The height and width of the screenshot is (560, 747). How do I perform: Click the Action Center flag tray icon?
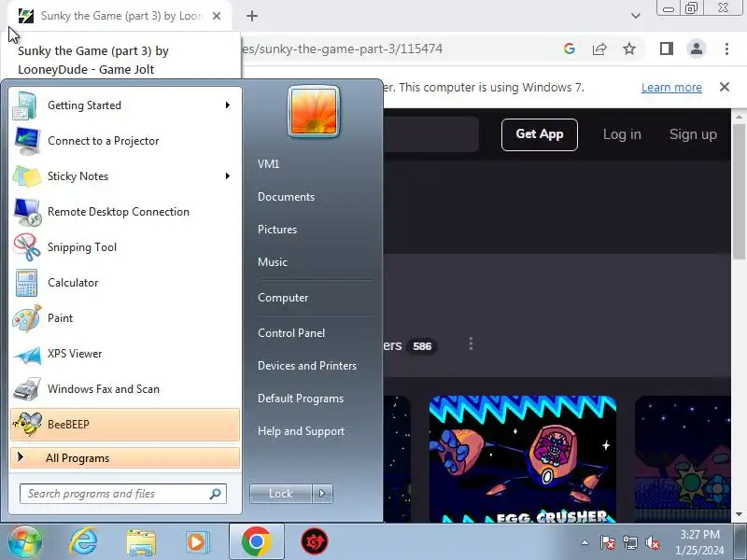pyautogui.click(x=607, y=542)
